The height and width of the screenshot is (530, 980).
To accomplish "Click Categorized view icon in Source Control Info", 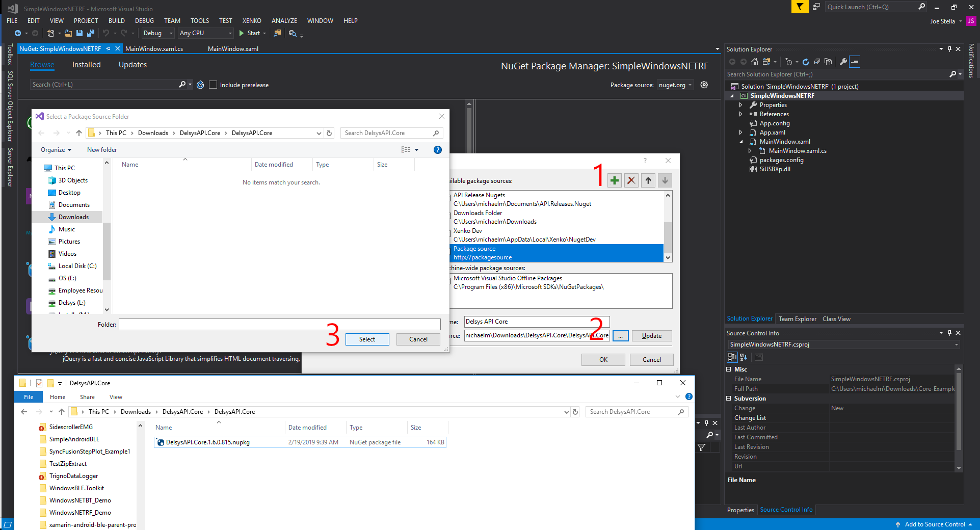I will (x=732, y=357).
